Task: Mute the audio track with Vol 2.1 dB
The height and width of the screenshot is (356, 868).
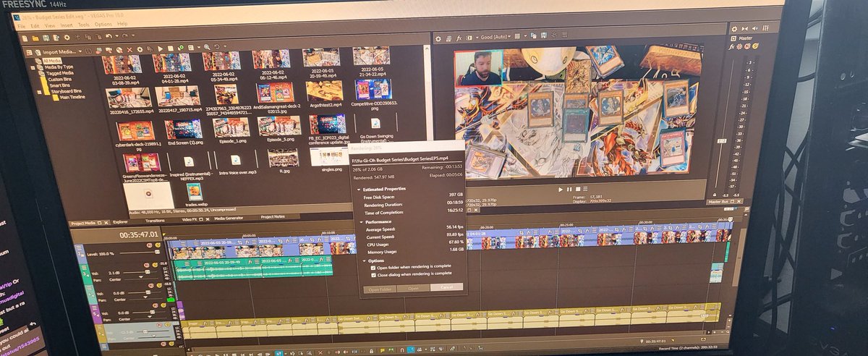Action: click(x=147, y=265)
